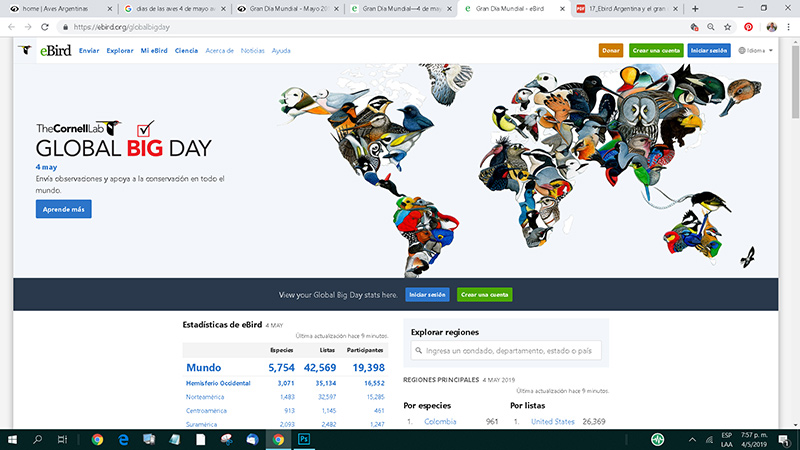Open the Colombia region link
This screenshot has width=800, height=450.
pyautogui.click(x=440, y=421)
